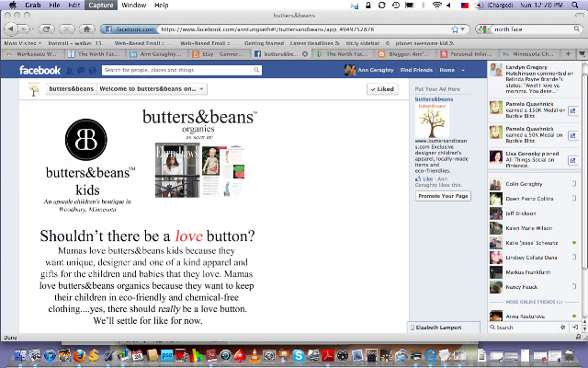588x368 pixels.
Task: Open the list all tabs dropdown
Action: coord(582,54)
